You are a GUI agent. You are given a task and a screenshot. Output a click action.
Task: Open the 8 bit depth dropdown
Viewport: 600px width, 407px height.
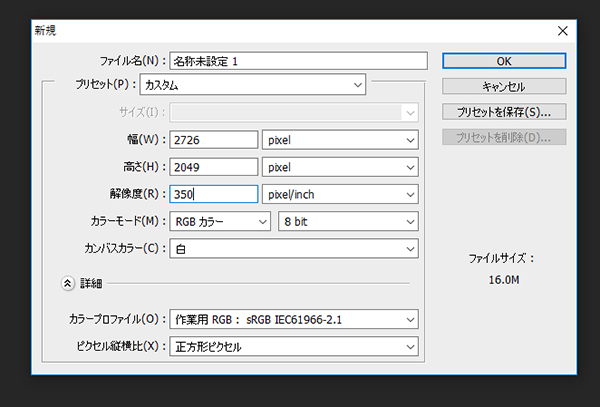pyautogui.click(x=348, y=221)
